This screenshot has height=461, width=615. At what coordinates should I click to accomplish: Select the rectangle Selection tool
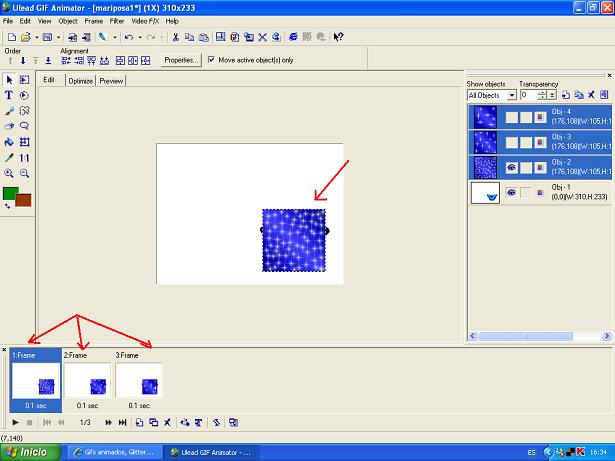pos(24,80)
